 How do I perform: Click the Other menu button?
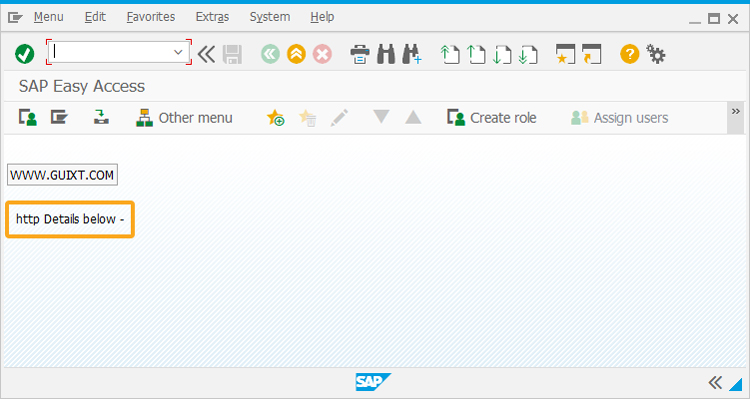tap(184, 118)
